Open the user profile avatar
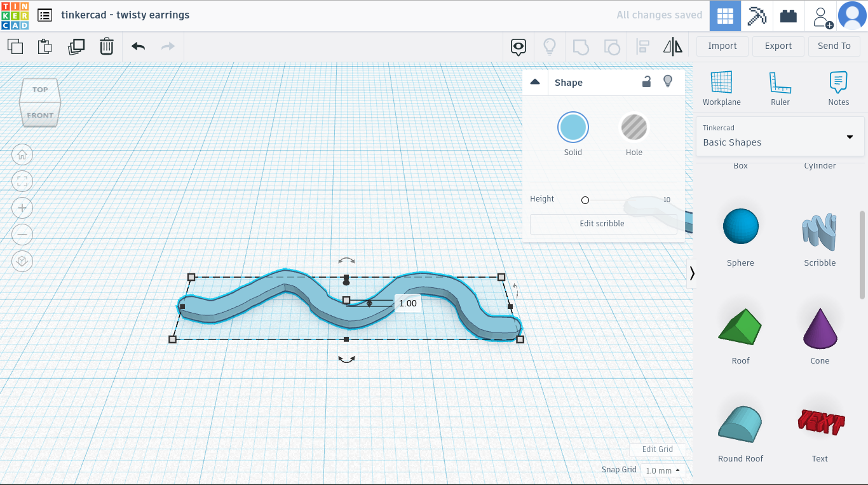Viewport: 868px width, 485px height. [x=852, y=16]
